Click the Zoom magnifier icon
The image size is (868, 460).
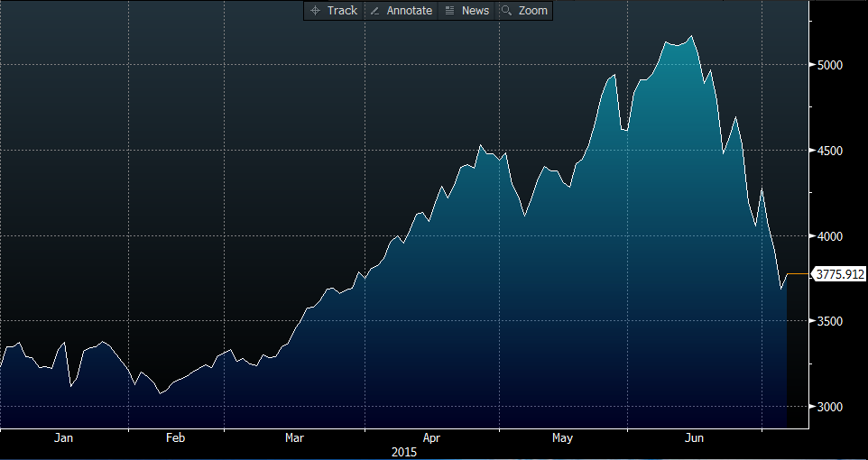pos(506,11)
